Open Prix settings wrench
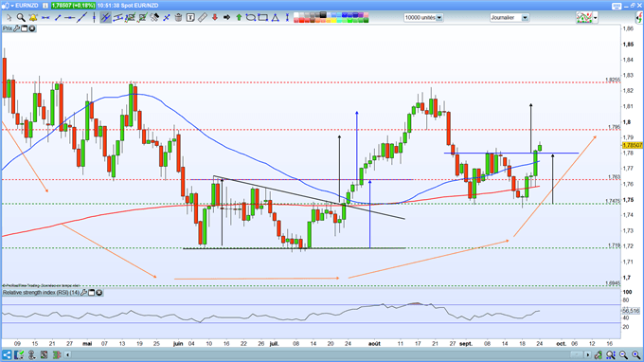The width and height of the screenshot is (644, 362). click(x=17, y=28)
